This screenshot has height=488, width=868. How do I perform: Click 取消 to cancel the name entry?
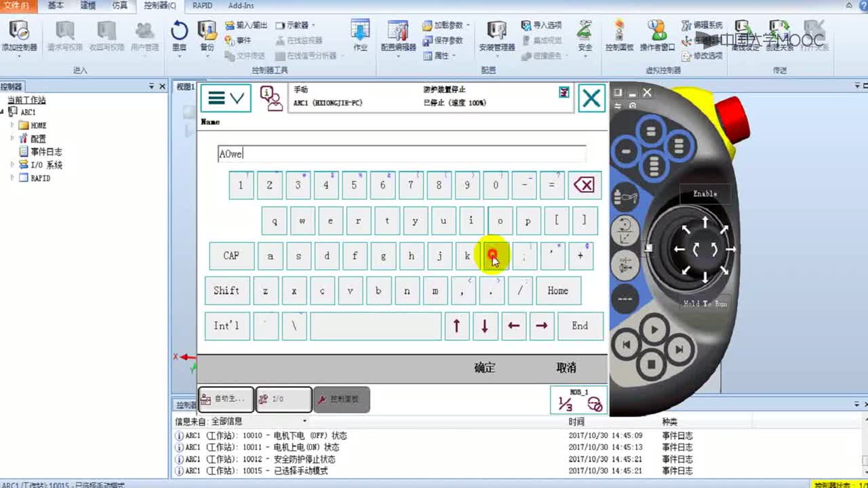click(x=566, y=368)
